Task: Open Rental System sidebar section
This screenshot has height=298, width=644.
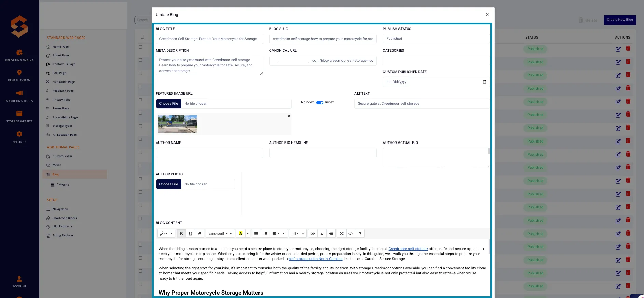Action: point(19,76)
